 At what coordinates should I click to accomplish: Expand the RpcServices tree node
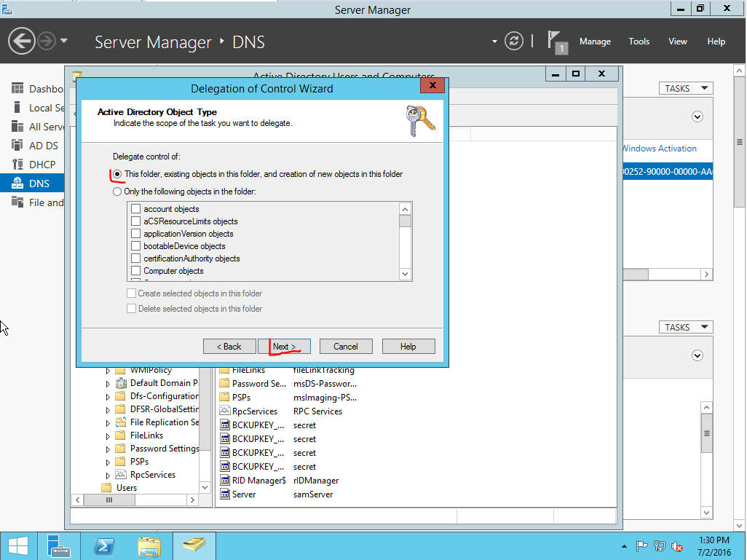[x=108, y=476]
